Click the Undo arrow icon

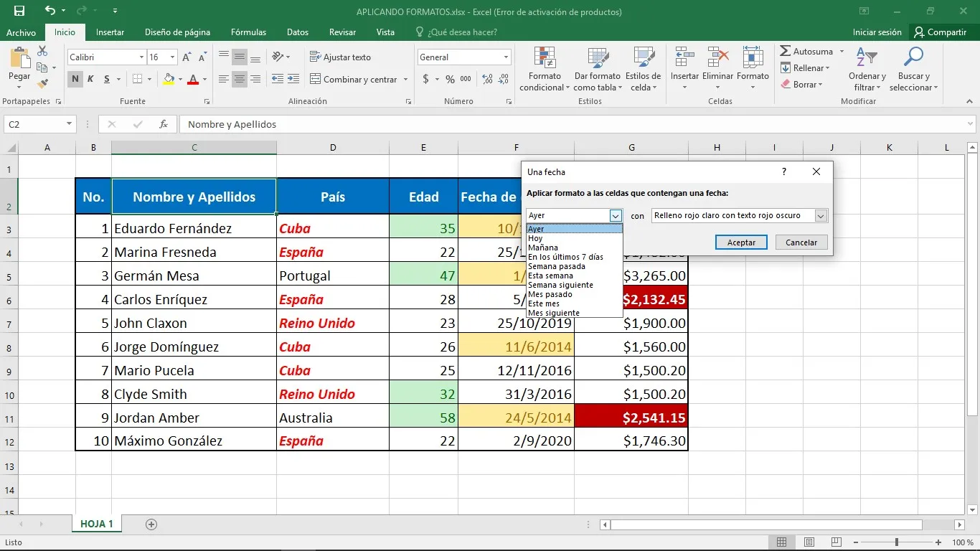click(50, 11)
